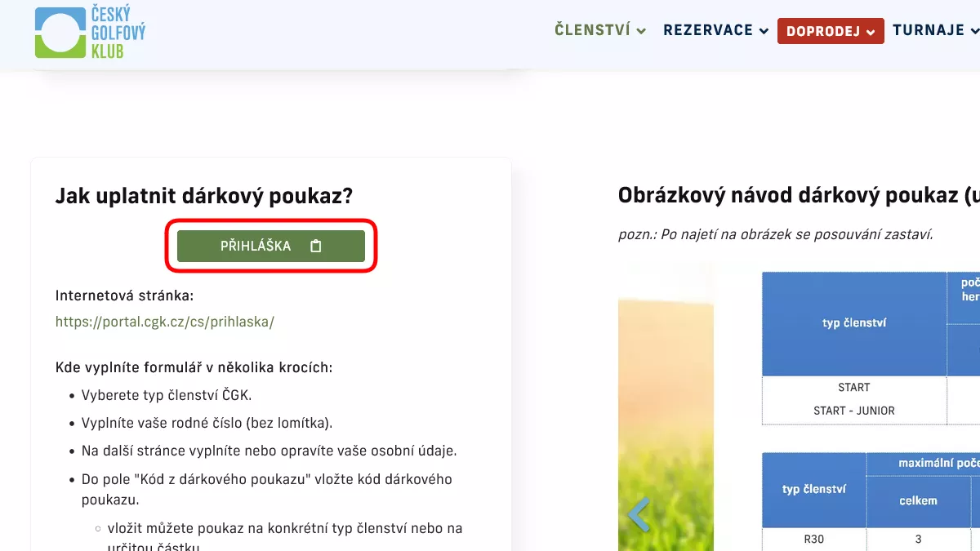Open the Rezervace menu

click(x=707, y=30)
